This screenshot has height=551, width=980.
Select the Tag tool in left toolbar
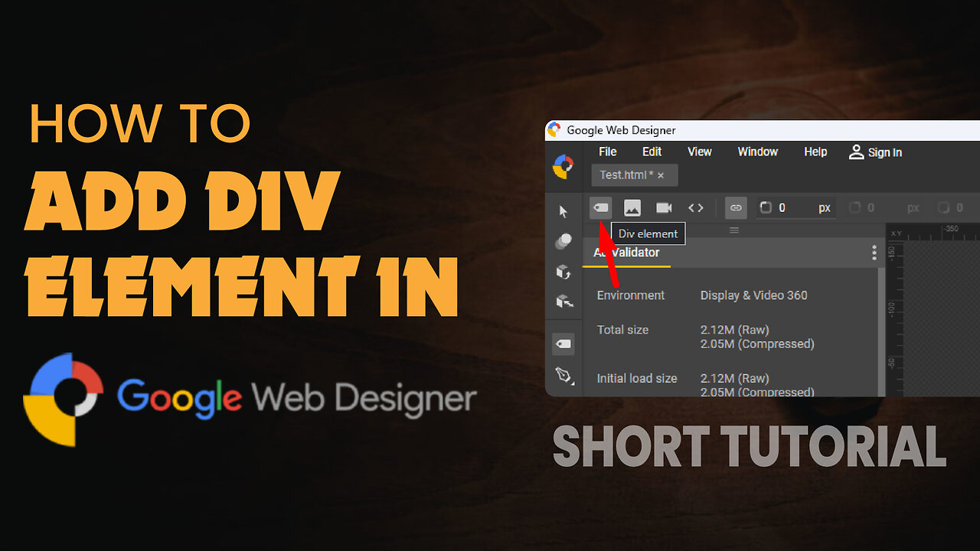pos(563,344)
